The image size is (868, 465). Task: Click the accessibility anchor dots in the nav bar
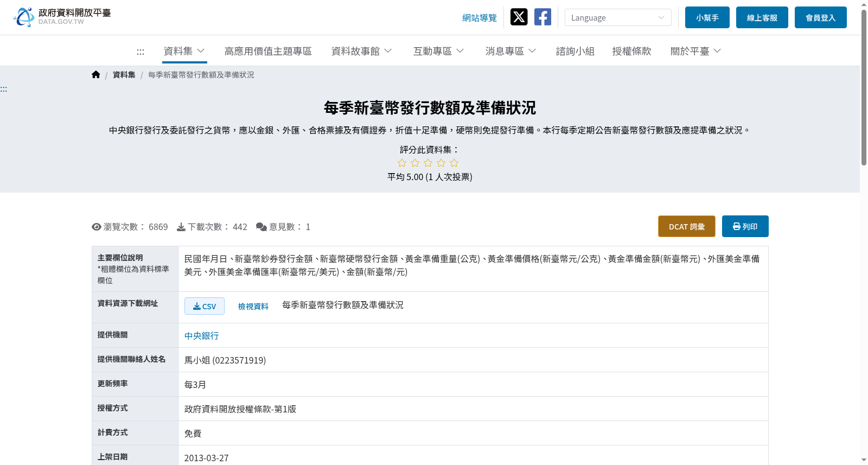(141, 52)
